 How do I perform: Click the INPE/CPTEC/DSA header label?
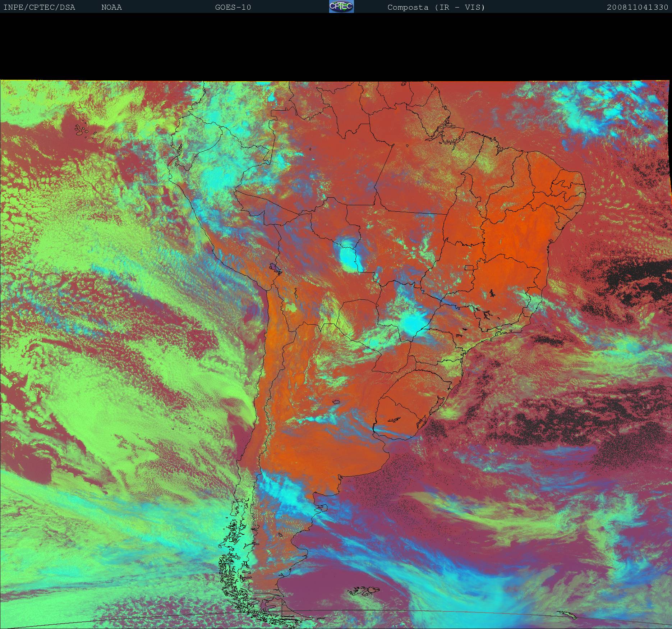[39, 7]
